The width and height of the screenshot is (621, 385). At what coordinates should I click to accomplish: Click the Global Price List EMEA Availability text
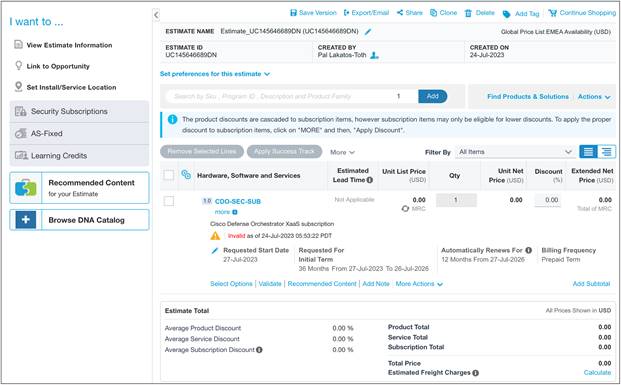click(x=556, y=32)
